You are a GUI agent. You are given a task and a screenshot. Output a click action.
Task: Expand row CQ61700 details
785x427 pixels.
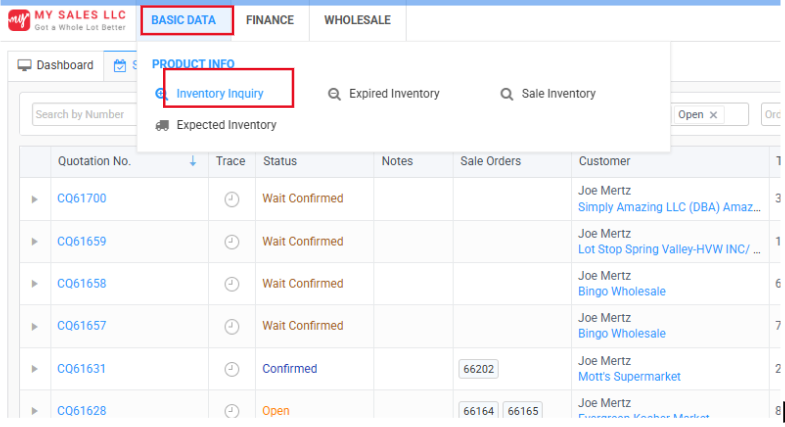pos(35,199)
